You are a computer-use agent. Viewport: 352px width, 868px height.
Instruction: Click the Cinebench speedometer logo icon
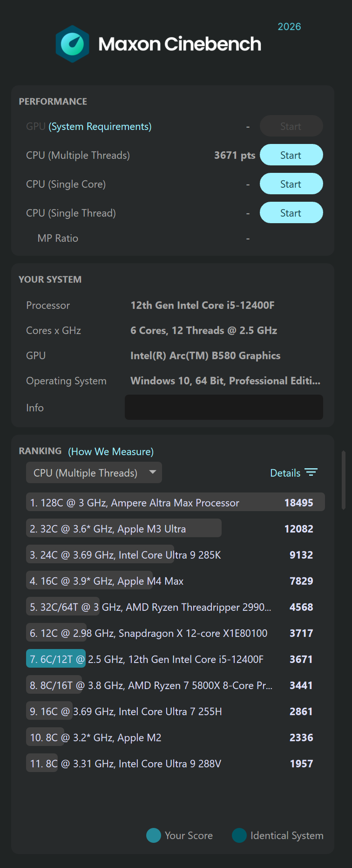pos(72,44)
